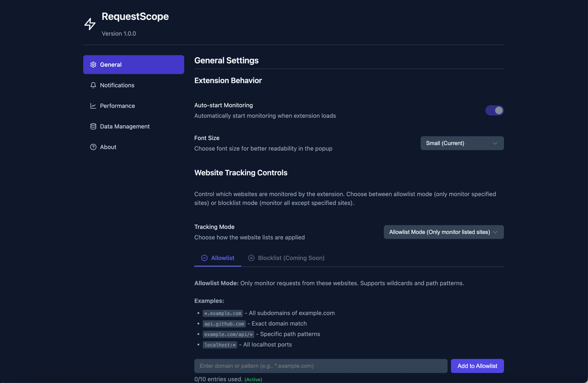
Task: Click the Auto-start Monitoring label
Action: (x=223, y=105)
